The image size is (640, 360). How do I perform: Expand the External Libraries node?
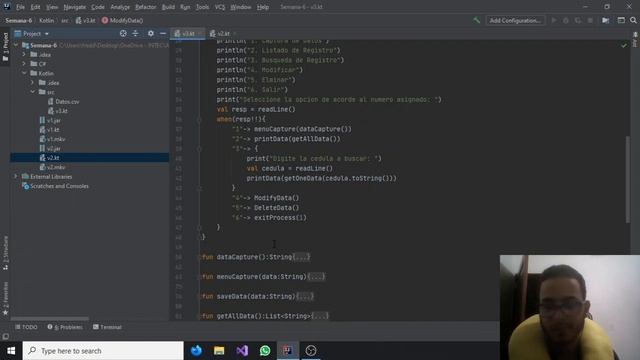(16, 176)
